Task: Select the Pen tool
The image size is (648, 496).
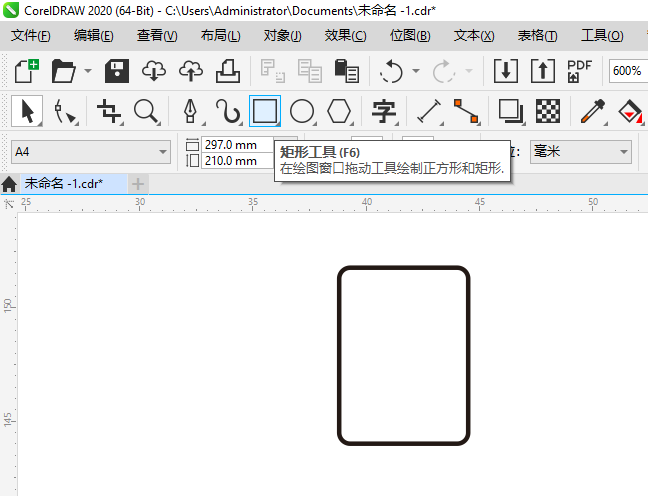Action: coord(191,111)
